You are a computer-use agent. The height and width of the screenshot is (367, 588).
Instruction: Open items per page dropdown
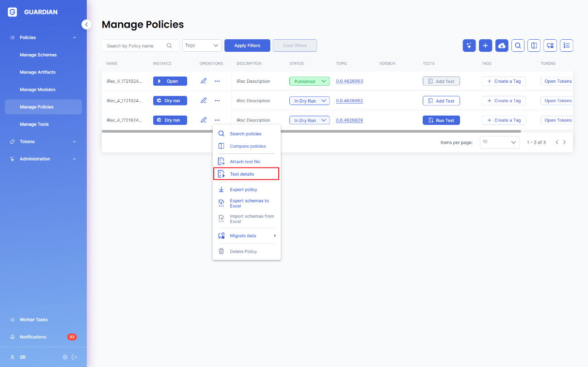point(499,142)
